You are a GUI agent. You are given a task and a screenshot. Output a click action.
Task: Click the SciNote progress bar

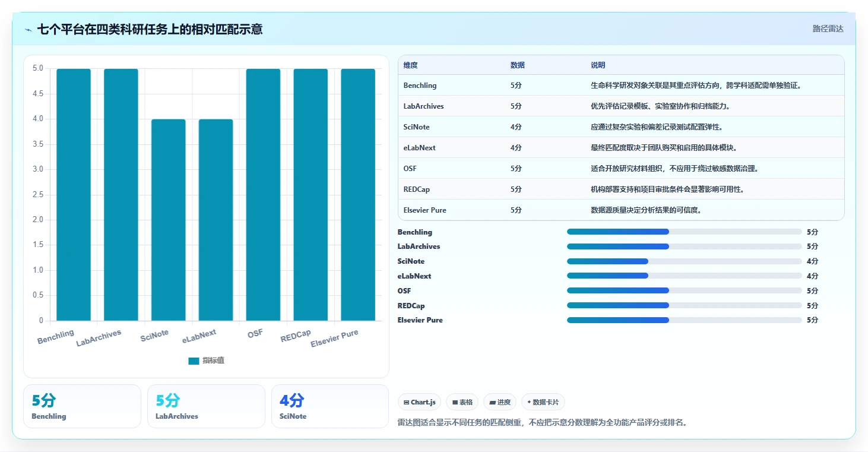coord(685,261)
